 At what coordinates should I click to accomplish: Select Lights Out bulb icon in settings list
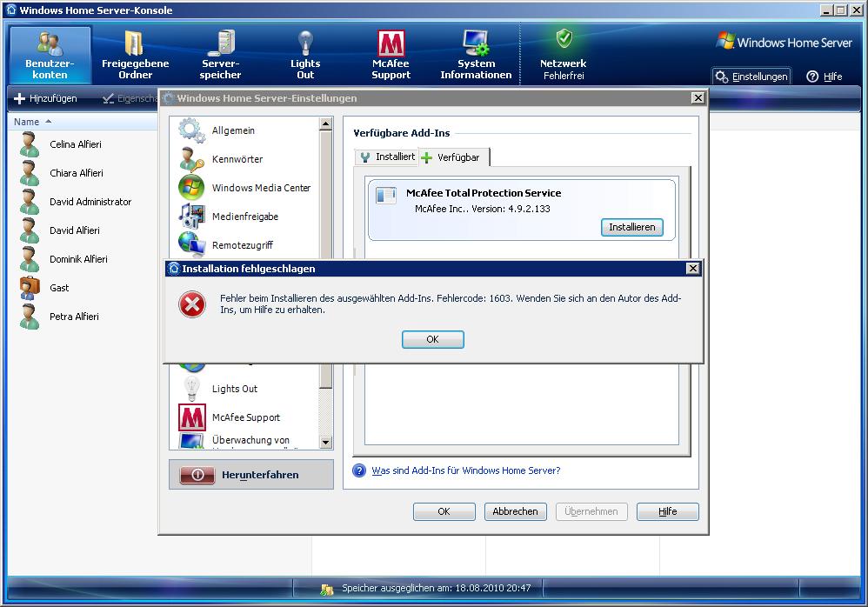click(x=191, y=389)
